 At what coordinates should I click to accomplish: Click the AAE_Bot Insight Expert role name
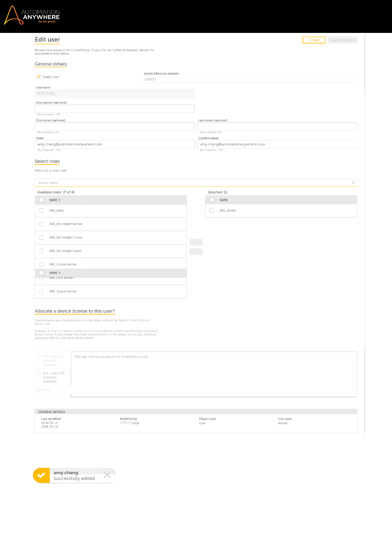[x=65, y=251]
